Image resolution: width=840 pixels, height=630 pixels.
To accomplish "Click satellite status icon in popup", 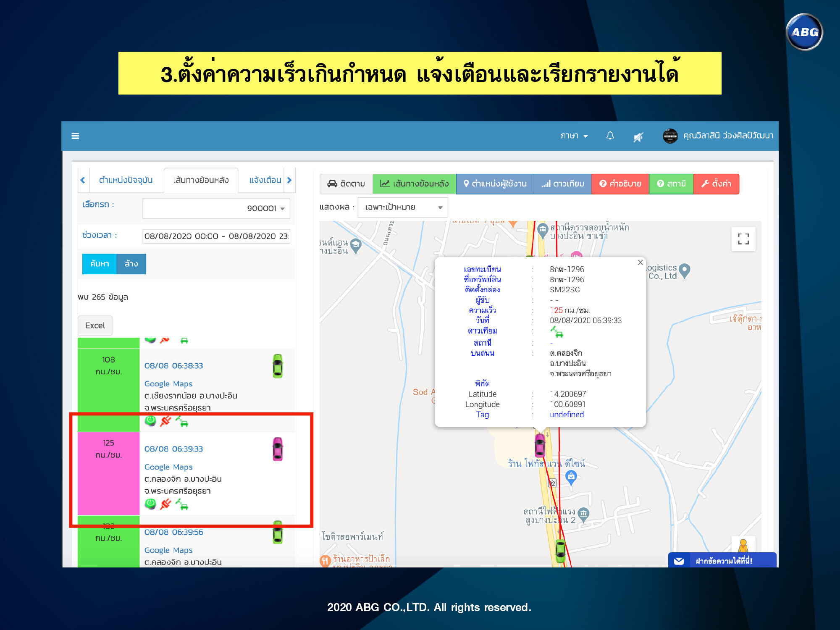I will coord(556,332).
